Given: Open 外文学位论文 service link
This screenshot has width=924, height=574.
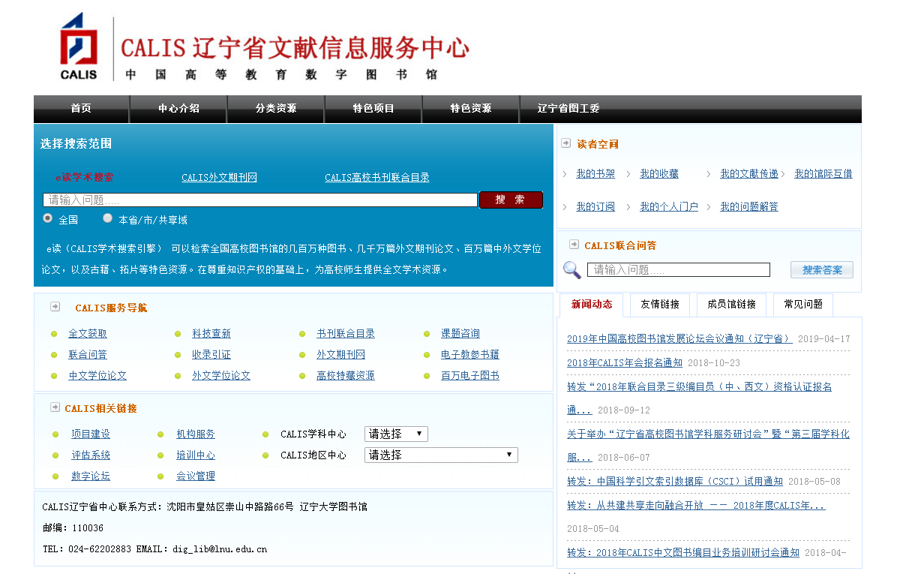Looking at the screenshot, I should coord(221,376).
